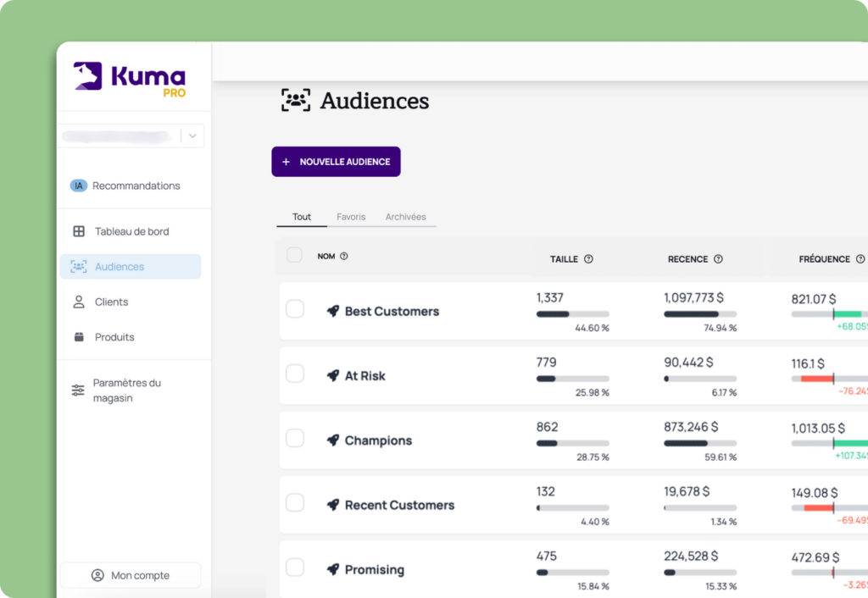Click the rocket icon next to Champions
The height and width of the screenshot is (598, 868).
333,440
